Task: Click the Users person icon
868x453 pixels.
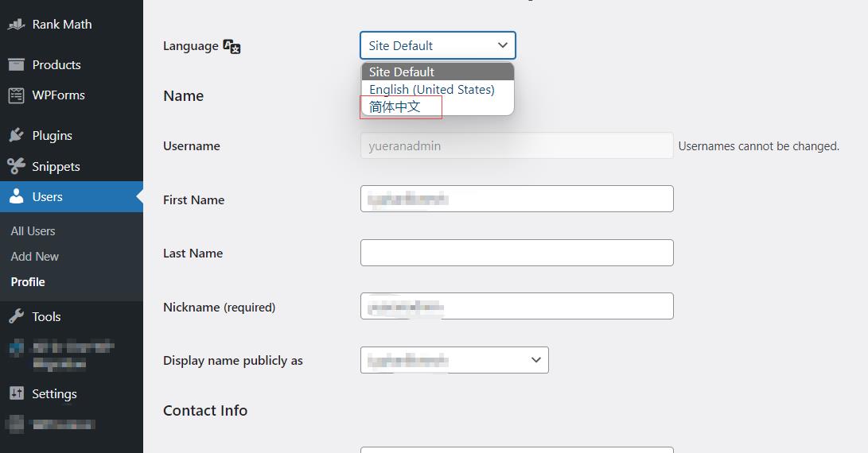Action: [x=17, y=196]
